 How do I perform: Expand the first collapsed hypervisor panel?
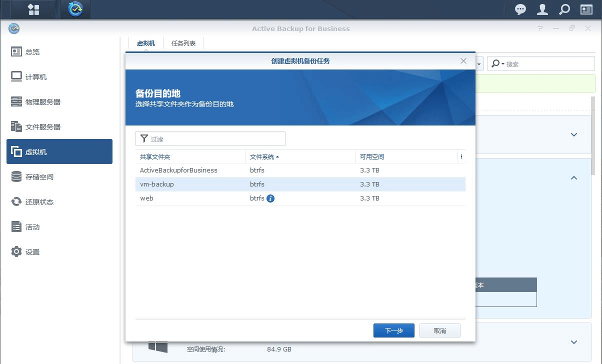[x=574, y=134]
